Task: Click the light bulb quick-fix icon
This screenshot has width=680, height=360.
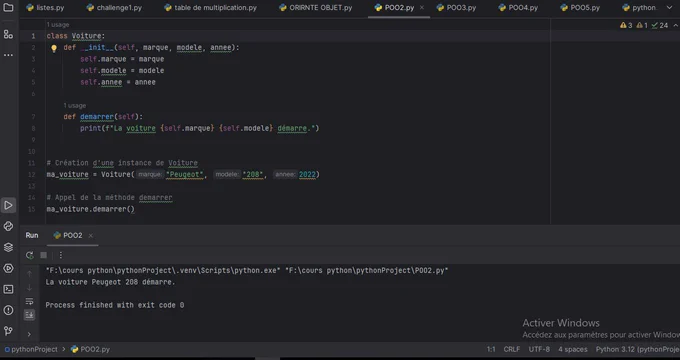Action: tap(54, 49)
